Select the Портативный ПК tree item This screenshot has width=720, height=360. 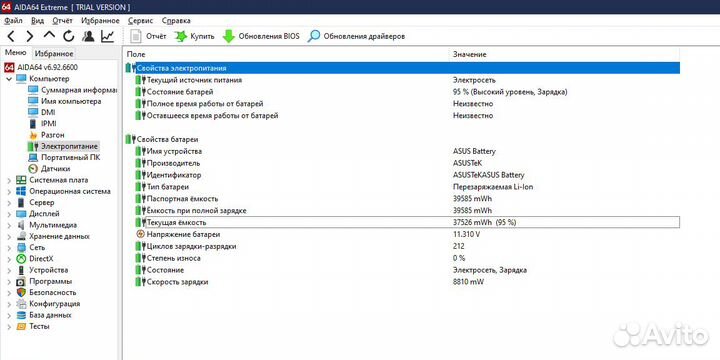point(70,158)
